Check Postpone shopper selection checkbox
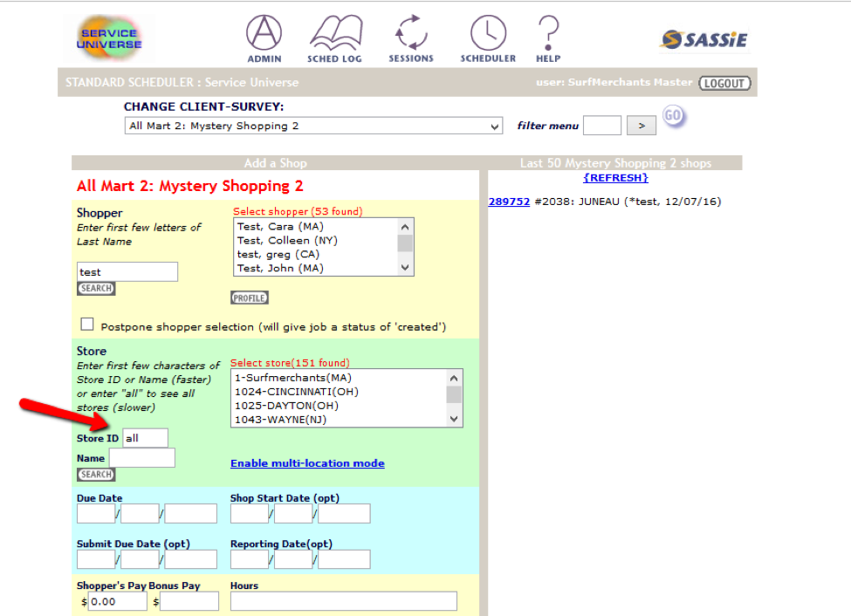The image size is (851, 616). tap(86, 324)
